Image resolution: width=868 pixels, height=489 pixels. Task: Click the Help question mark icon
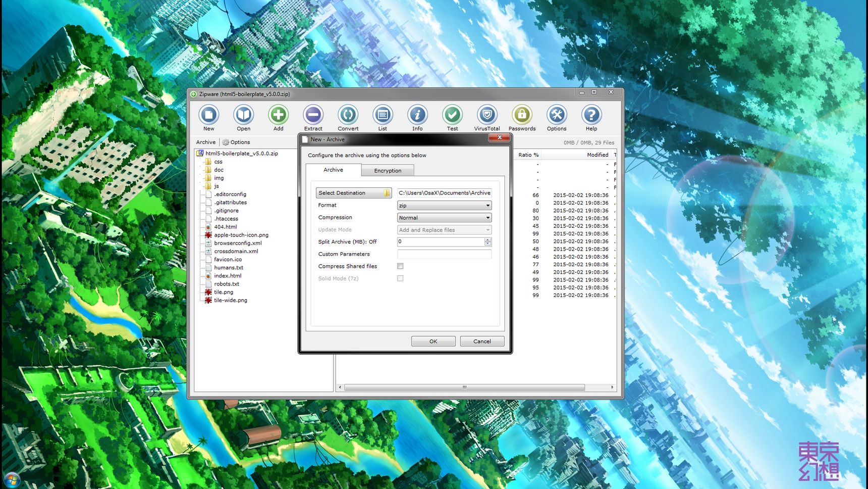pyautogui.click(x=591, y=115)
